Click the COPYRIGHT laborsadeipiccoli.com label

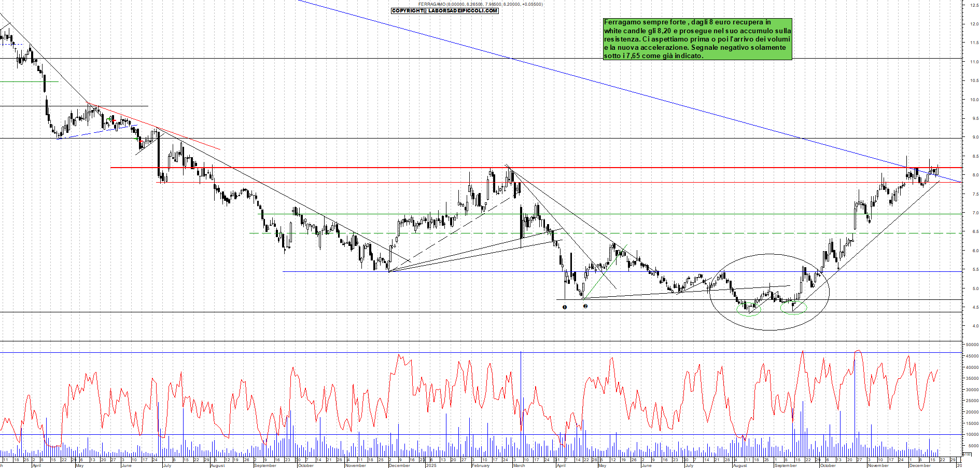point(444,10)
